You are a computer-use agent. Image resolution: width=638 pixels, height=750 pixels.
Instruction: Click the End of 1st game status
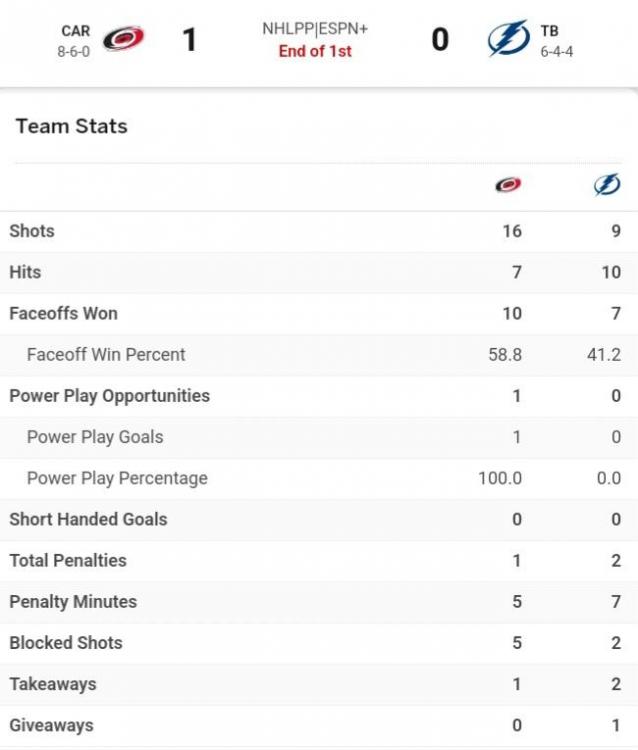click(x=315, y=51)
